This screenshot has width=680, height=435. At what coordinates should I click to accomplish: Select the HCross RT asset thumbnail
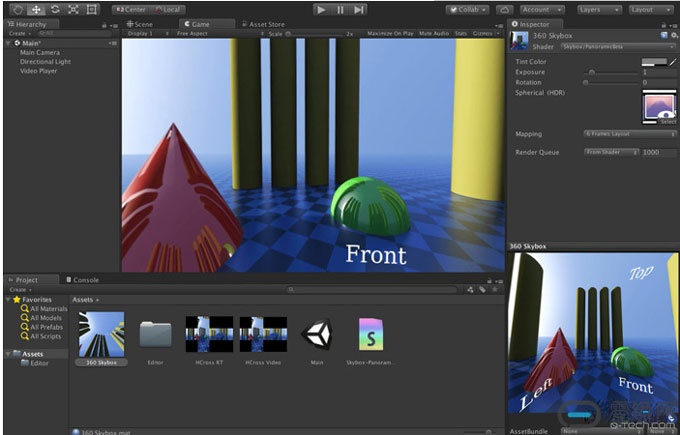point(209,335)
